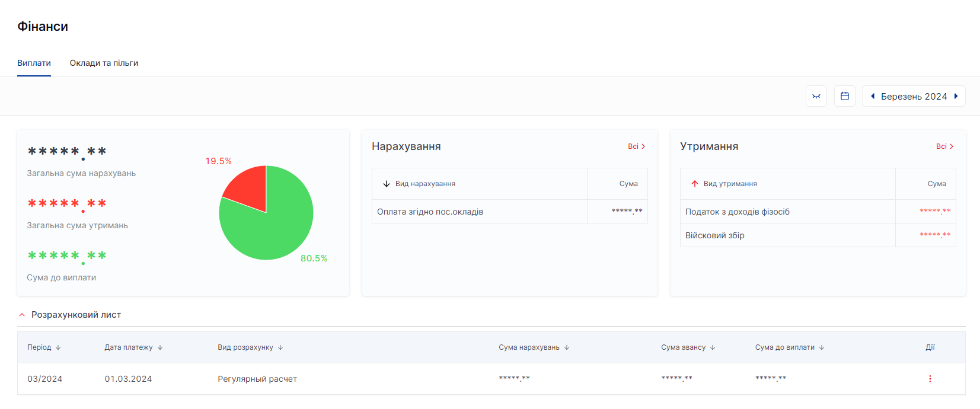Click the Дії column header
The height and width of the screenshot is (409, 980).
pyautogui.click(x=930, y=347)
